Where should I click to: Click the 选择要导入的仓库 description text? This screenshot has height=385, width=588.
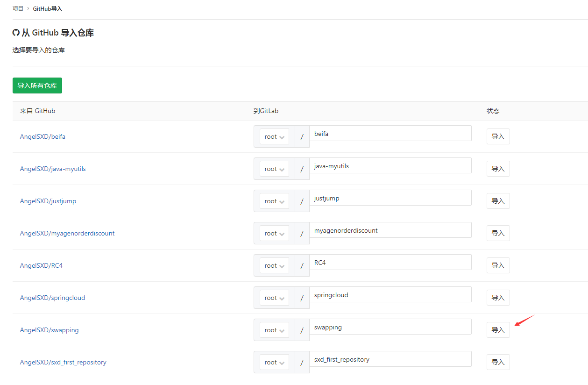[39, 50]
